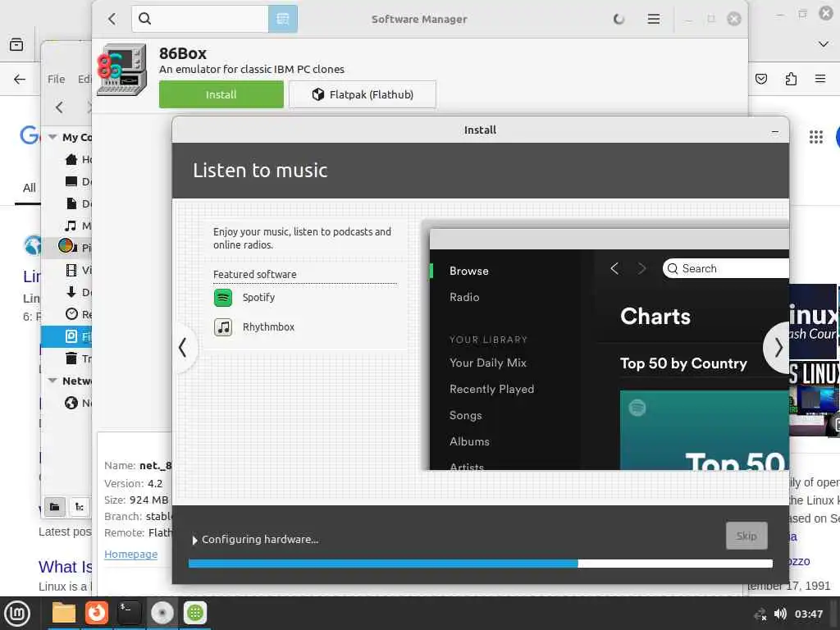Launch Firefox from taskbar
840x630 pixels.
97,613
